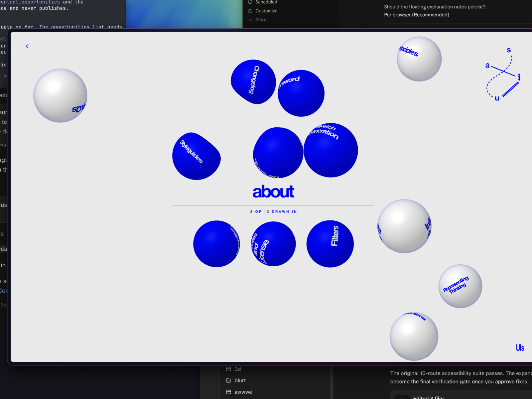This screenshot has height=399, width=532.
Task: Click the a-s-i-u logo mark
Action: pyautogui.click(x=503, y=74)
